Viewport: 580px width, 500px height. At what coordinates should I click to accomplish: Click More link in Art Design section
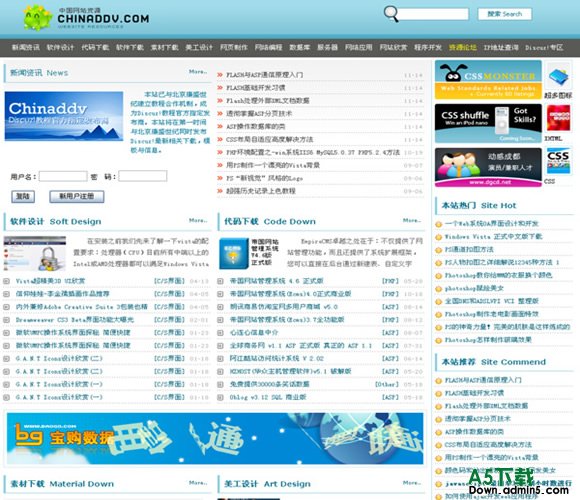pos(412,483)
